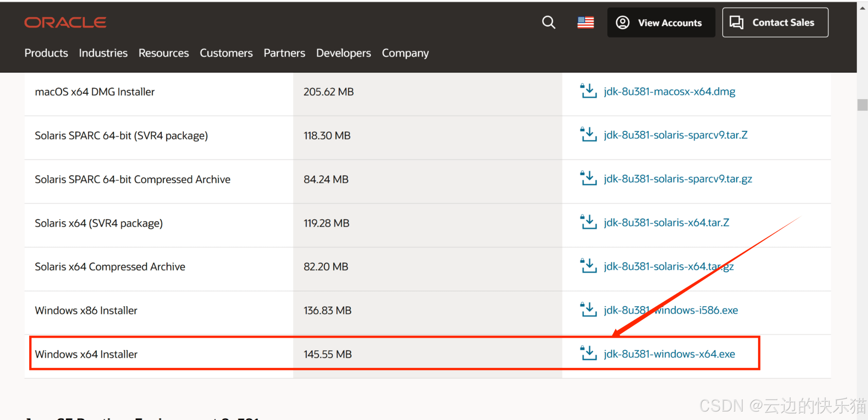Click download icon for solaris-sparcv9.tar.gz
This screenshot has width=868, height=420.
588,178
